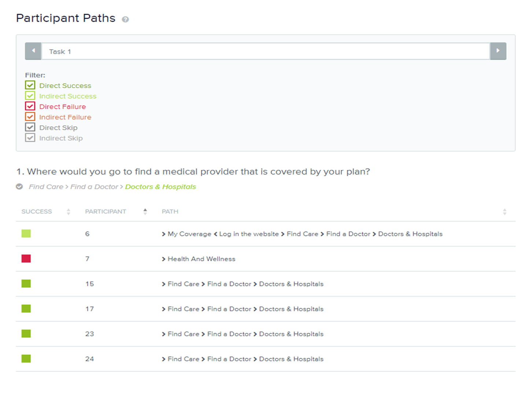The height and width of the screenshot is (397, 532).
Task: Click participant 6 light green swatch
Action: click(26, 234)
